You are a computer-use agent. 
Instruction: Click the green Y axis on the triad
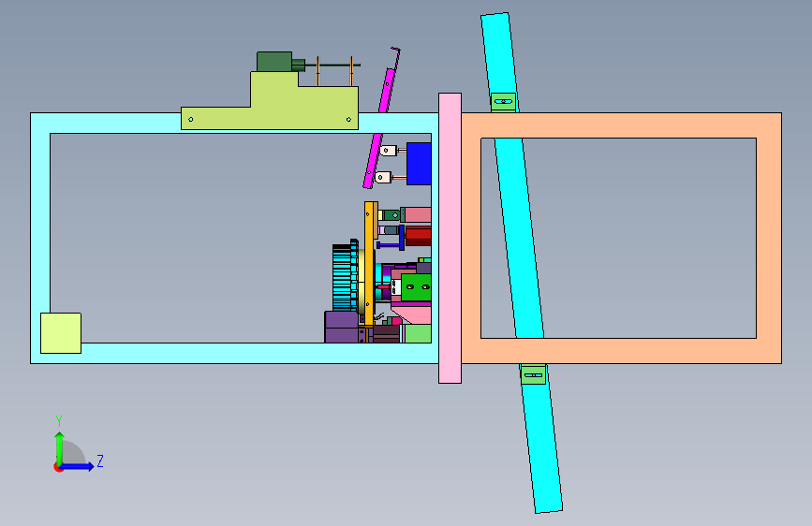(60, 447)
